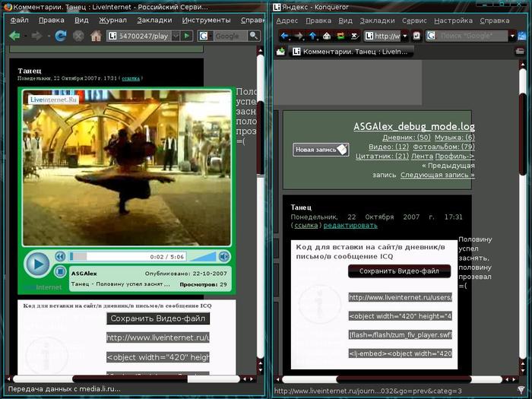Viewport: 532px width, 399px height.
Task: Click the Новая запись button
Action: (321, 150)
